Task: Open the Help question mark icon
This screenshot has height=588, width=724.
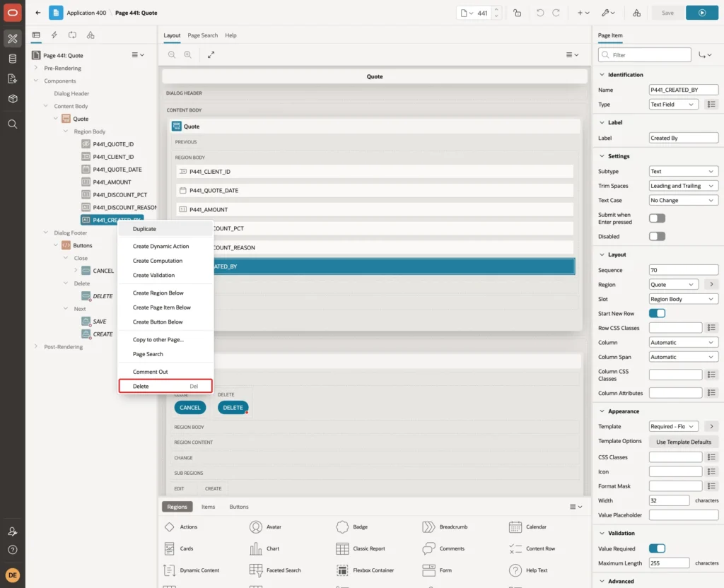Action: [x=13, y=550]
